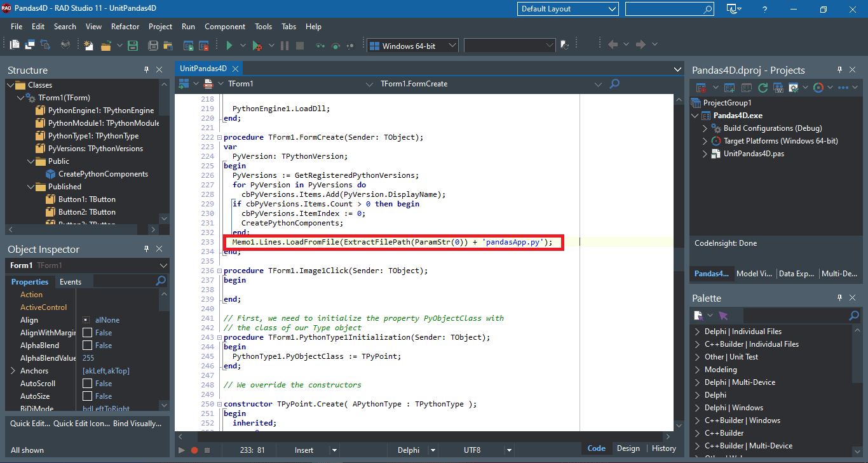
Task: Open the Model View tab
Action: tap(754, 274)
